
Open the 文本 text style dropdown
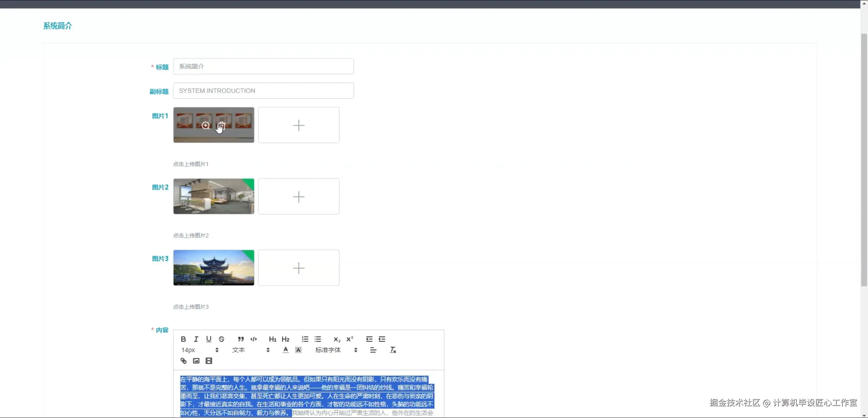(238, 350)
